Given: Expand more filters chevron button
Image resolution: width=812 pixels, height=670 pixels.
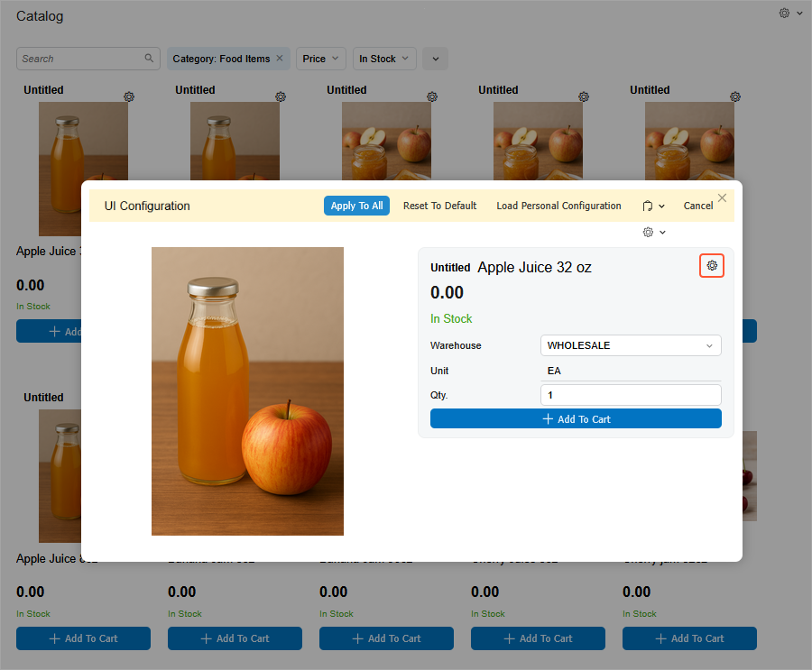Looking at the screenshot, I should pyautogui.click(x=436, y=59).
